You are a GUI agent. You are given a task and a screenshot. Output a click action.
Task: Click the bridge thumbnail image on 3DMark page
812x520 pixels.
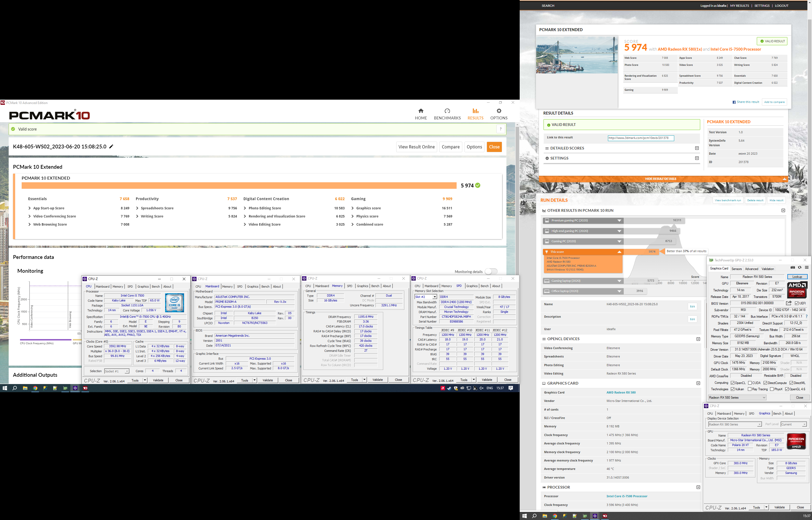[x=577, y=55]
